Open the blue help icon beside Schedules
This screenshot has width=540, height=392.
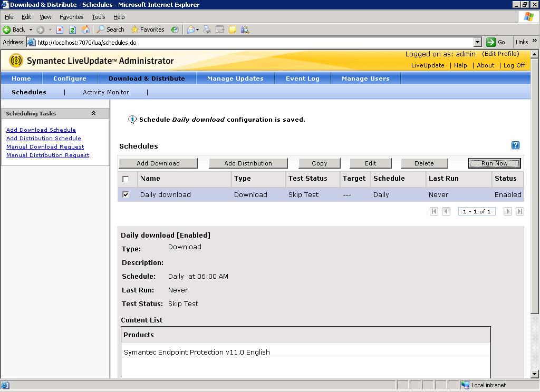point(515,145)
